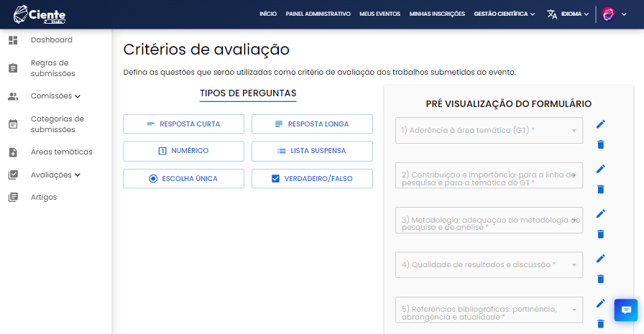Add a Verdadeiro/Falso question
This screenshot has height=334, width=644.
tap(312, 178)
